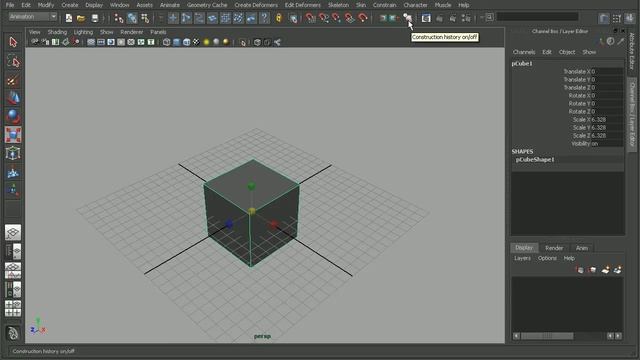Select pCubeShape1 under SHAPES
The width and height of the screenshot is (640, 360).
click(535, 160)
